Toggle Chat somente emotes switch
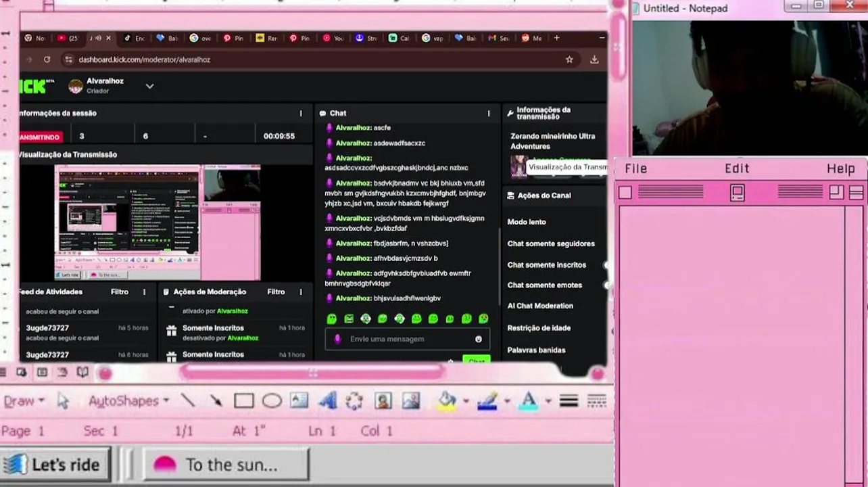Screen dimensions: 868x487 tap(605, 285)
